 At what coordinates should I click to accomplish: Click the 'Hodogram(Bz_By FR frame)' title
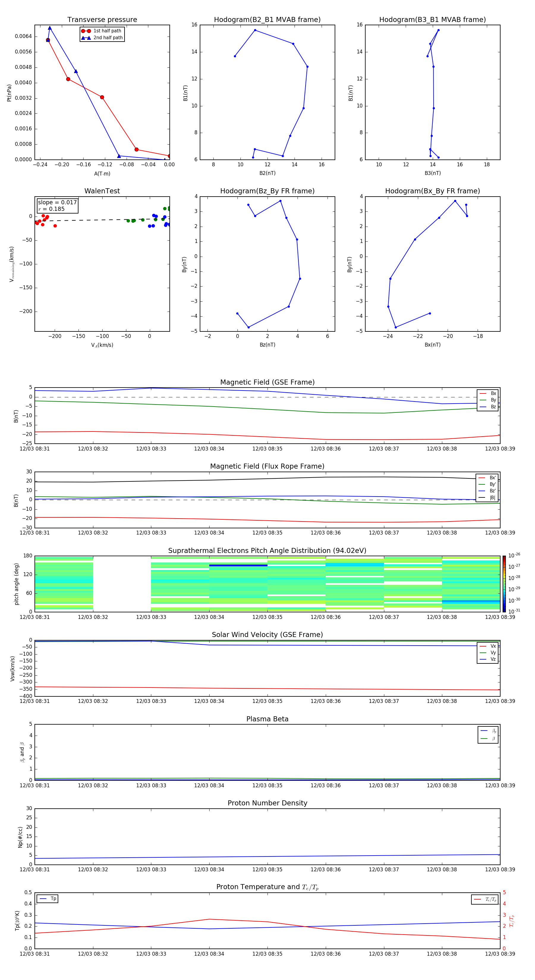pos(267,191)
